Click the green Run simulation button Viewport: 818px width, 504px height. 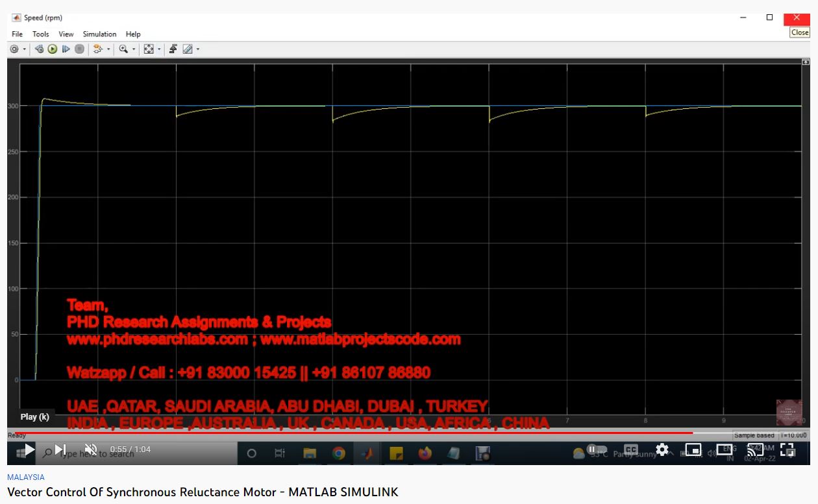coord(53,49)
